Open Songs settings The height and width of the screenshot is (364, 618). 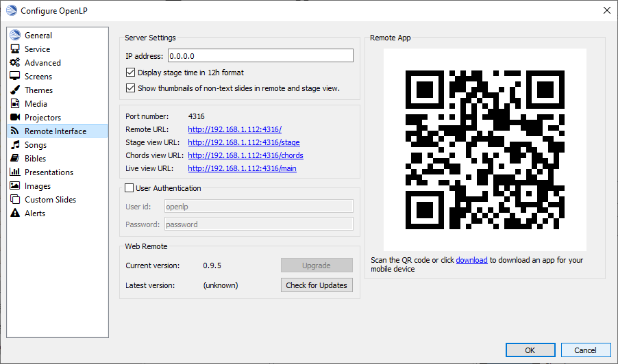pos(58,145)
